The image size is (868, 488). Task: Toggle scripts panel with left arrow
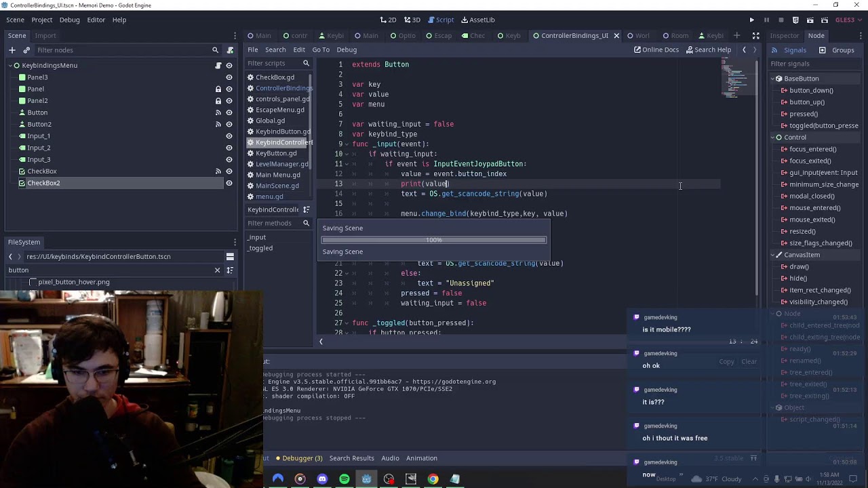[321, 342]
